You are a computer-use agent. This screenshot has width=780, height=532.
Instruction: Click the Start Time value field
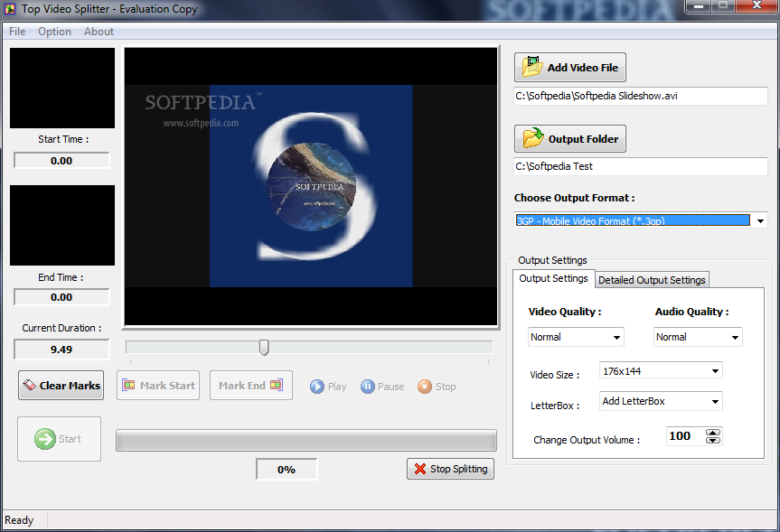click(61, 161)
